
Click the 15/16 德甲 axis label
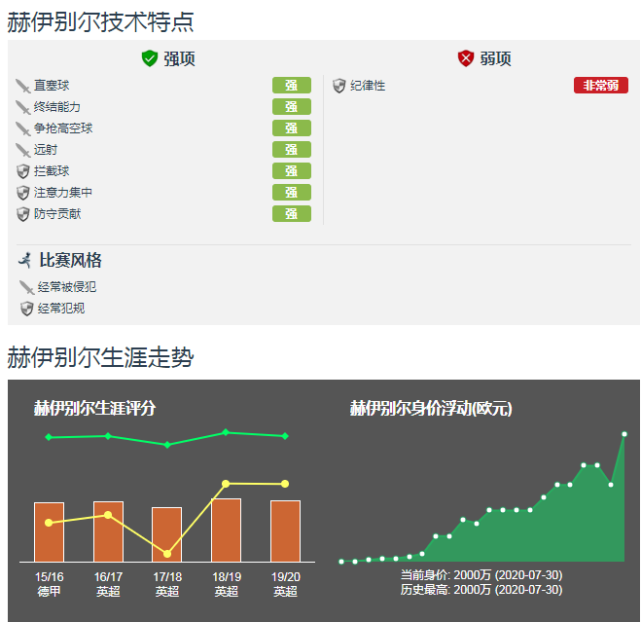point(49,584)
